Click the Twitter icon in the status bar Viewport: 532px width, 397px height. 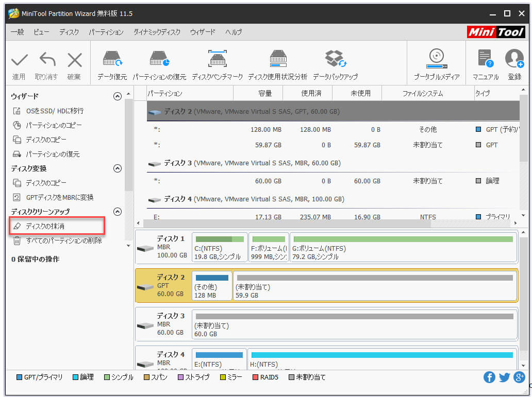[x=504, y=377]
